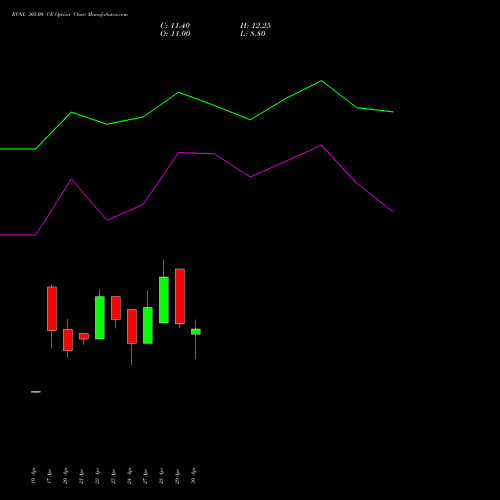The height and width of the screenshot is (500, 500).
Task: Click the close value C: 11.40
Action: coord(175,26)
